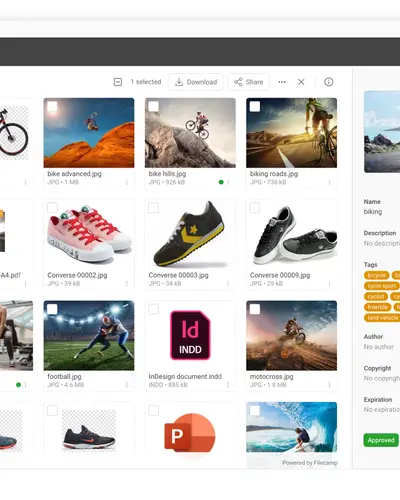Open the surfer wave image thumbnail
400x500 pixels.
click(x=292, y=427)
